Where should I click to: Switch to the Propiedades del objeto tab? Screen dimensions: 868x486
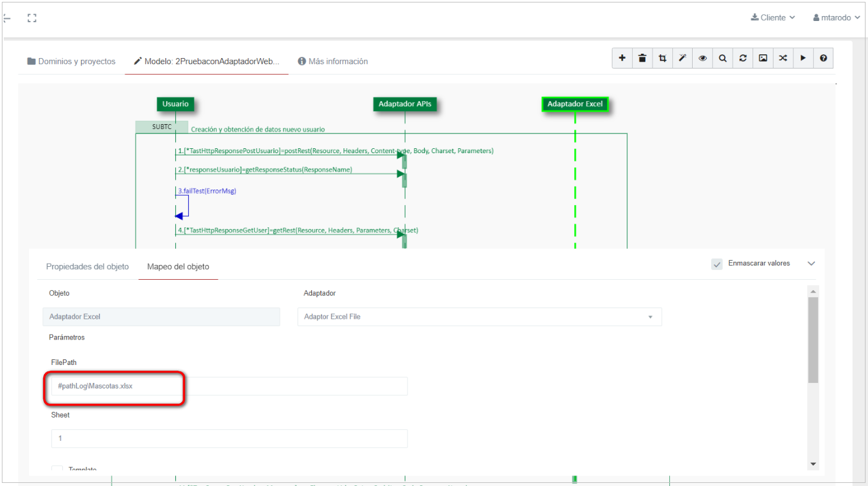point(87,266)
